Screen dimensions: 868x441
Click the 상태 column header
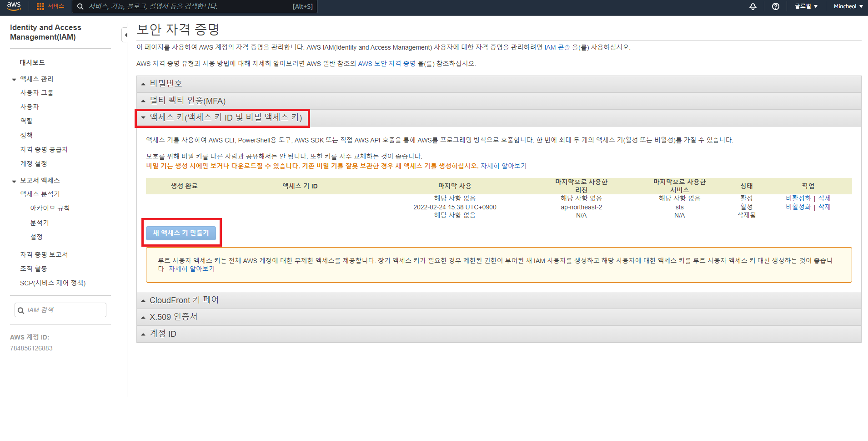[747, 186]
